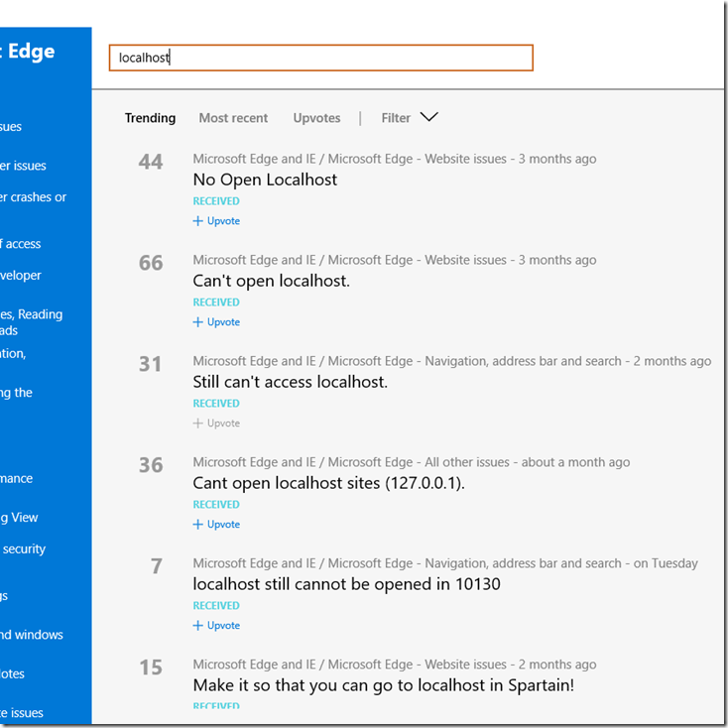The image size is (728, 728).
Task: Click the 'about a month ago' category line
Action: coord(412,462)
